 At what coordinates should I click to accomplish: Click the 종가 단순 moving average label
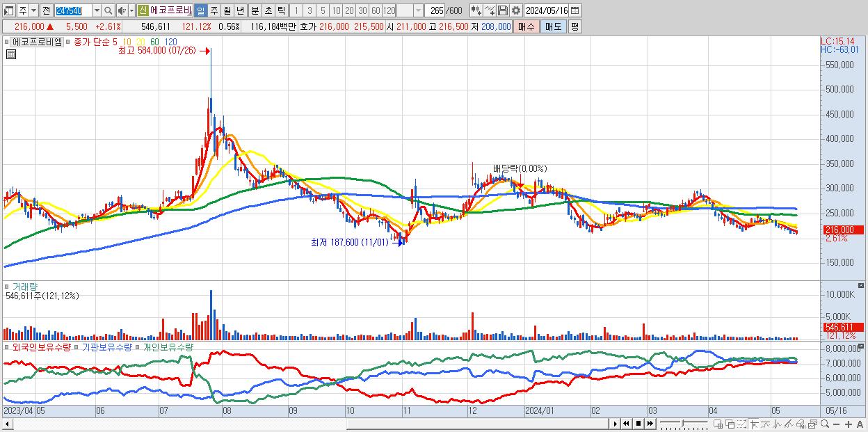tap(91, 42)
